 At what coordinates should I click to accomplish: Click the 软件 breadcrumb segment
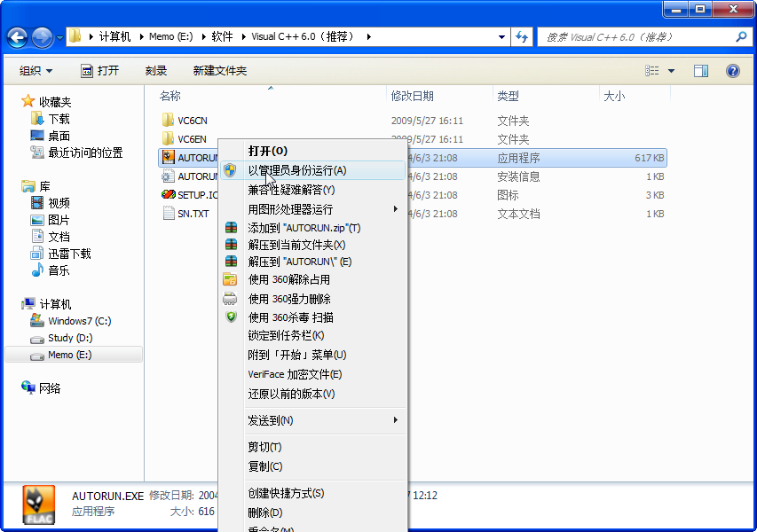222,36
